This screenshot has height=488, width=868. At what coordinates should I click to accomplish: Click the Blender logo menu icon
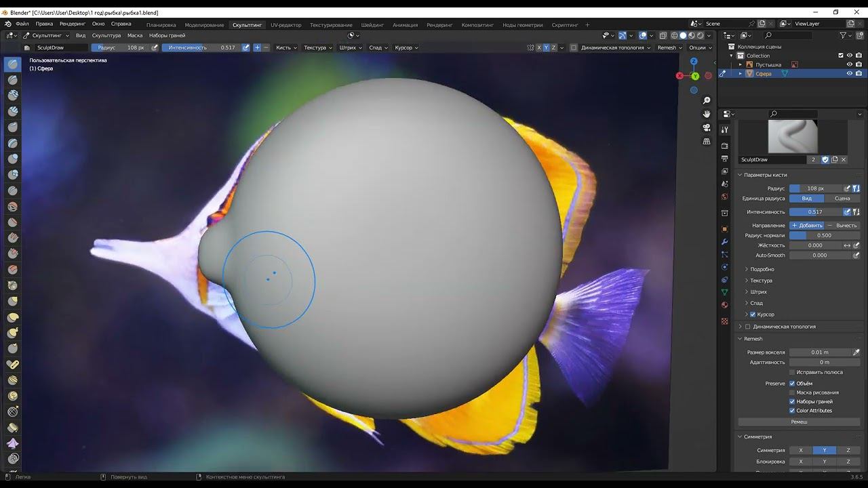9,24
